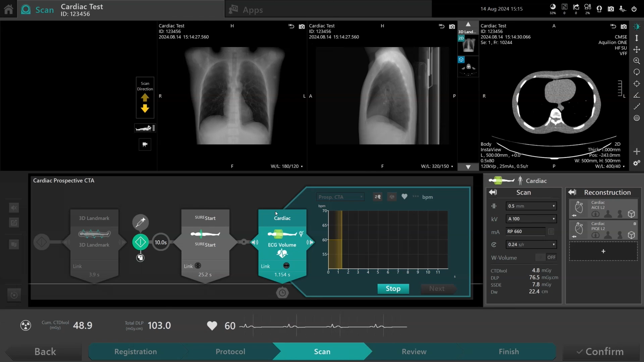Open the viewer settings gears icon
Image resolution: width=644 pixels, height=362 pixels.
click(637, 163)
